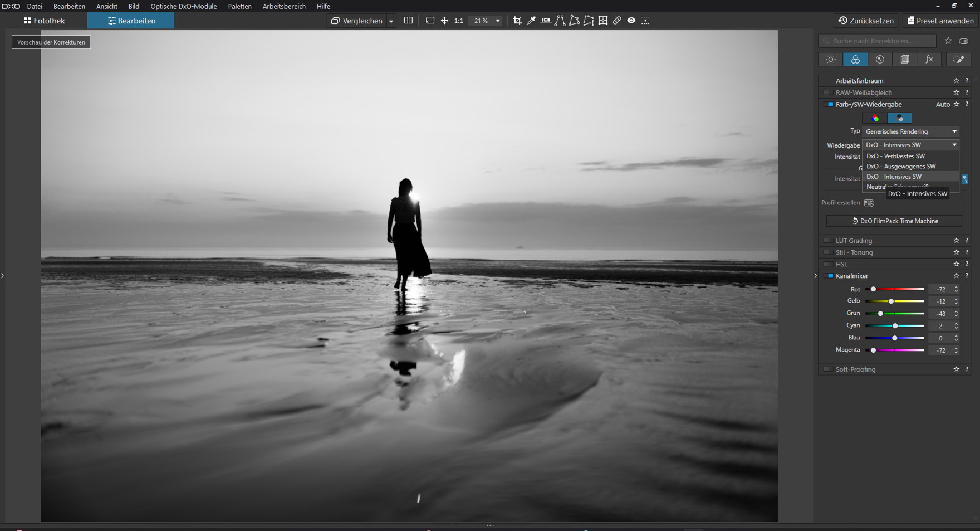Open the Typ Generisches Rendering dropdown
The width and height of the screenshot is (980, 531).
910,131
